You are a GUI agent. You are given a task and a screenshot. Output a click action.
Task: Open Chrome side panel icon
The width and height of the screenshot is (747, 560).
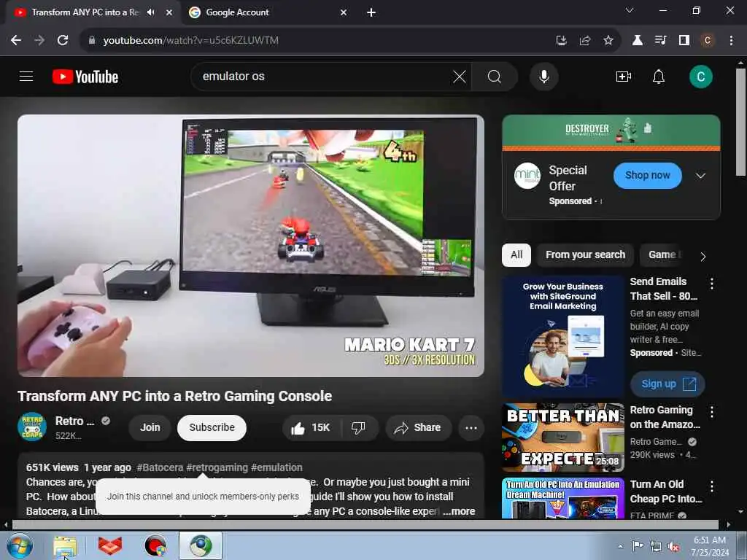tap(684, 41)
